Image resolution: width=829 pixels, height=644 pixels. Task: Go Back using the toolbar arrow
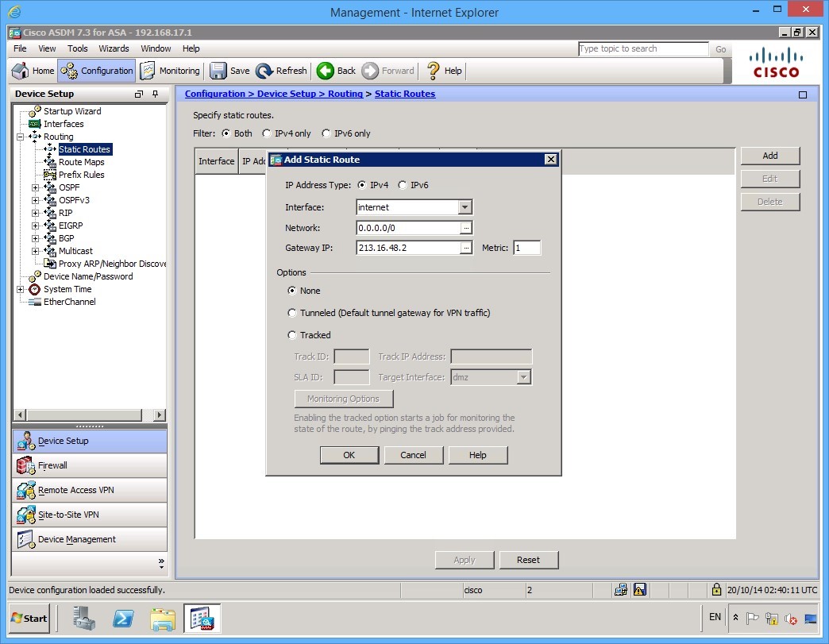[x=335, y=71]
